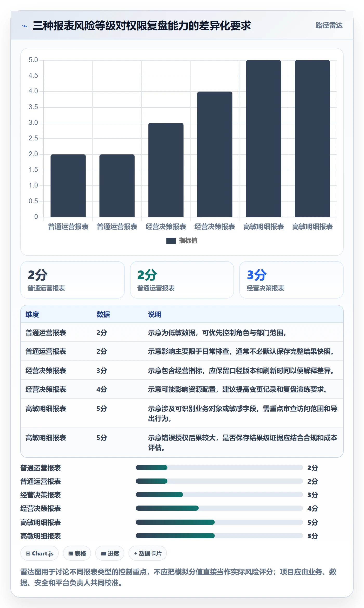Click the Chart.js tag chip
This screenshot has height=608, width=364.
pos(40,553)
